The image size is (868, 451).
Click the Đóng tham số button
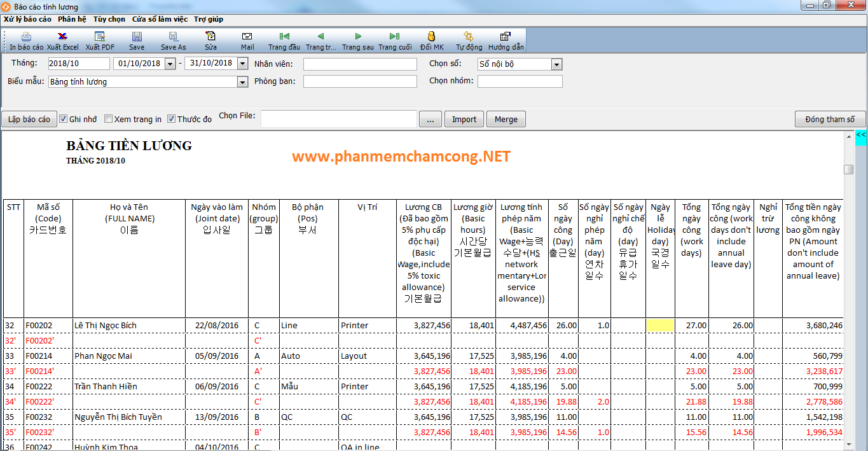coord(830,119)
